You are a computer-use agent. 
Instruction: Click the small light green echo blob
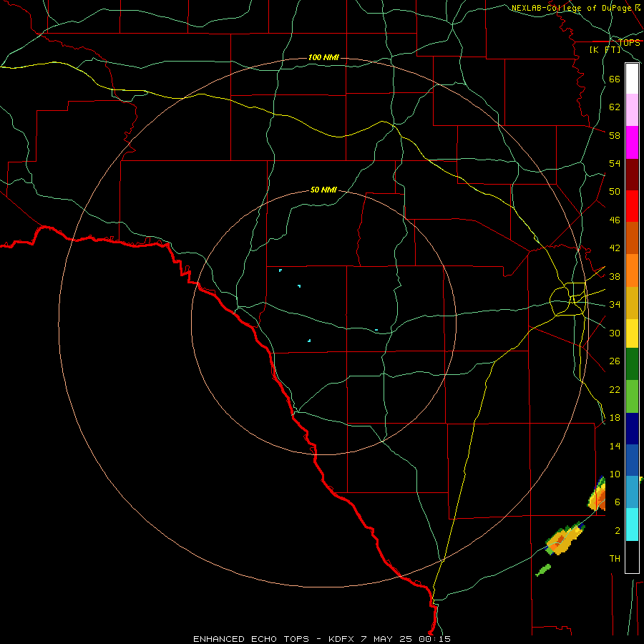point(543,570)
